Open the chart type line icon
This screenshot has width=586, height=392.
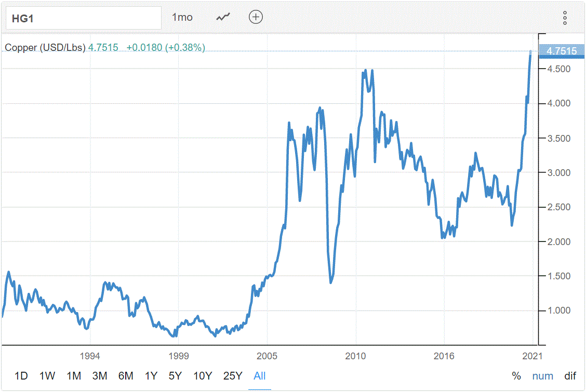pos(223,17)
